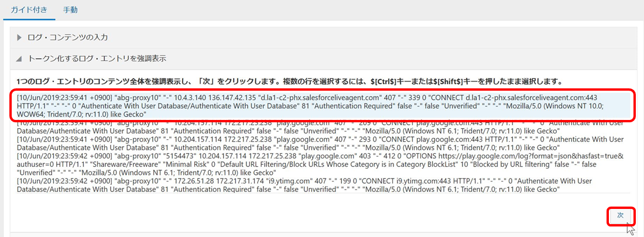644x237 pixels.
Task: Switch to the ガイド付き tab
Action: click(29, 9)
